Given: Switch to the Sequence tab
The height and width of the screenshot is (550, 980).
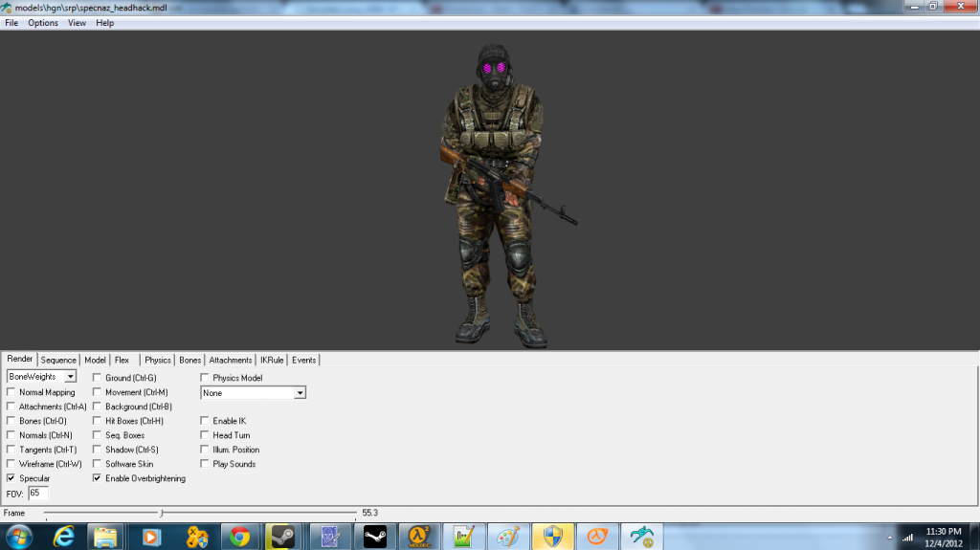Looking at the screenshot, I should click(x=58, y=360).
